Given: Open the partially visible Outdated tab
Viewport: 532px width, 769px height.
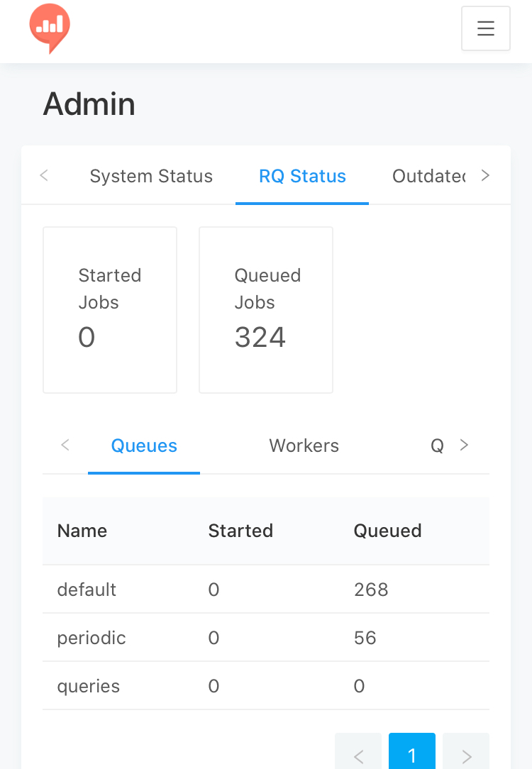Looking at the screenshot, I should 429,176.
